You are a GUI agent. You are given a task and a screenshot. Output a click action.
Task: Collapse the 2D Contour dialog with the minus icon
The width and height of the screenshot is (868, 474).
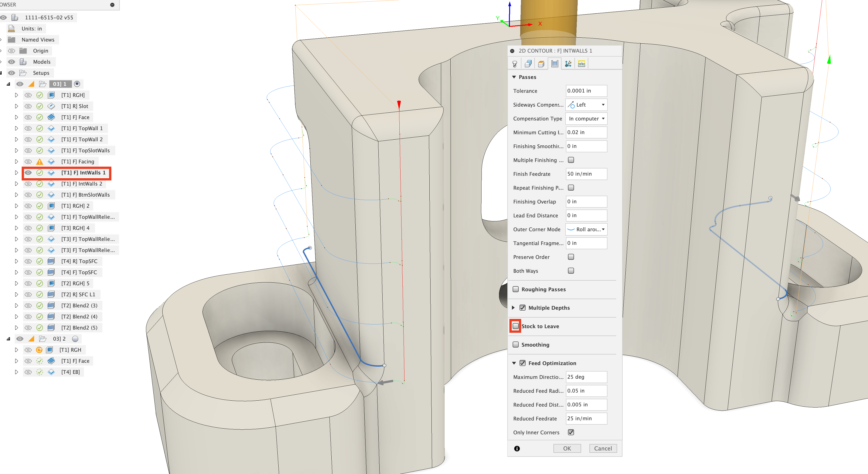[512, 51]
